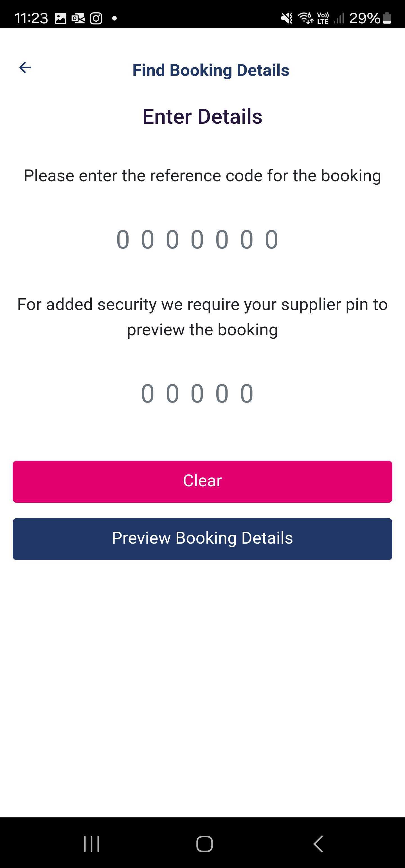Tap the Outlook notification icon in status bar
Image resolution: width=405 pixels, height=868 pixels.
click(78, 18)
